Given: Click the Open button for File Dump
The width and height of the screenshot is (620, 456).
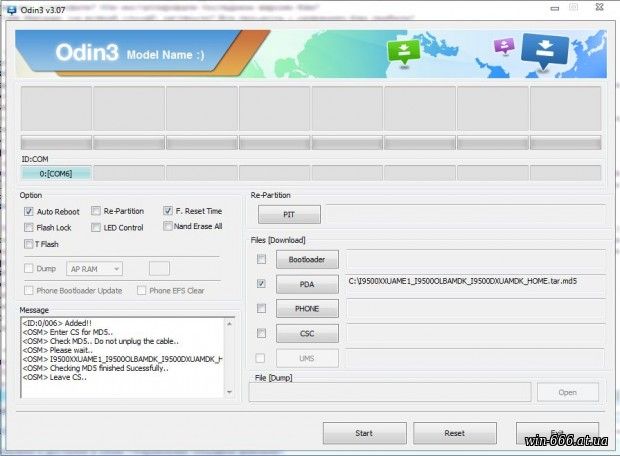Looking at the screenshot, I should click(568, 392).
